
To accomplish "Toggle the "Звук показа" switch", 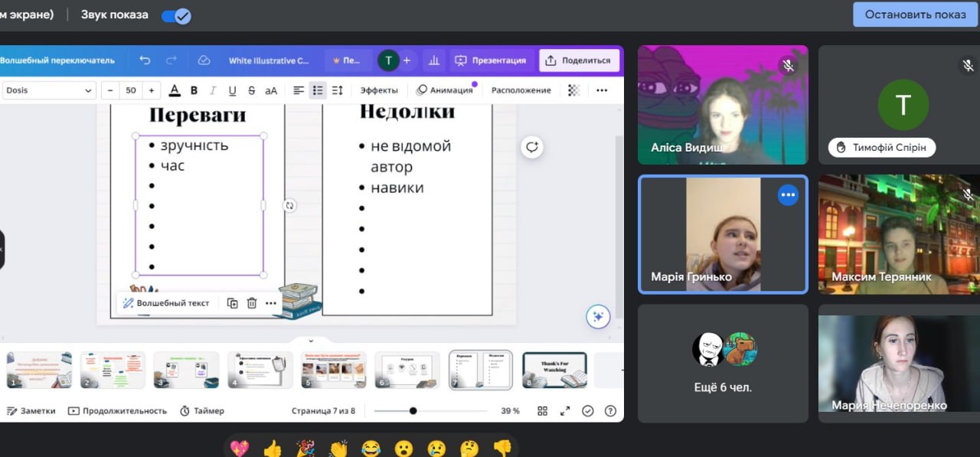I will 176,15.
